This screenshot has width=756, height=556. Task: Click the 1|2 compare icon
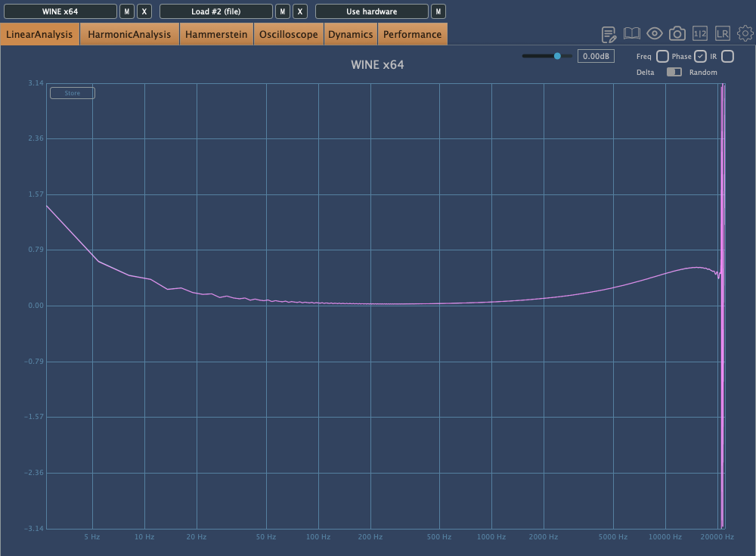(700, 34)
